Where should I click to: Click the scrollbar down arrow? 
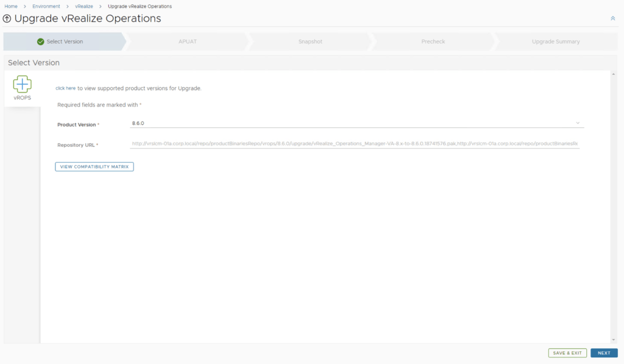click(612, 340)
